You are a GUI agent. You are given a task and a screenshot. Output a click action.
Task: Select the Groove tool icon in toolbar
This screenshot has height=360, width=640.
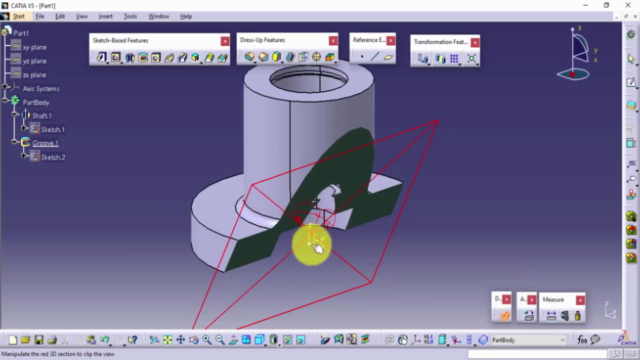coord(143,57)
